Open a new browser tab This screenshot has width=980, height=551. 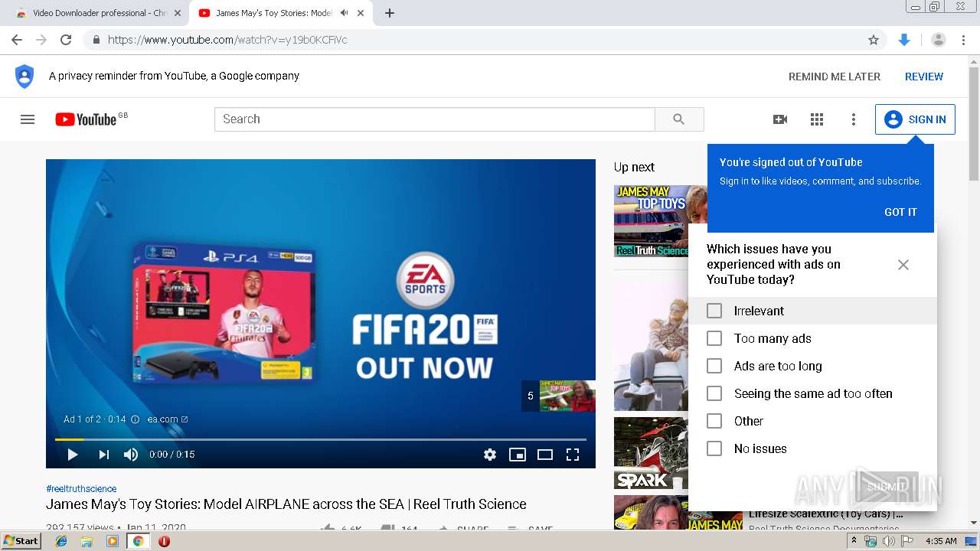click(x=390, y=13)
